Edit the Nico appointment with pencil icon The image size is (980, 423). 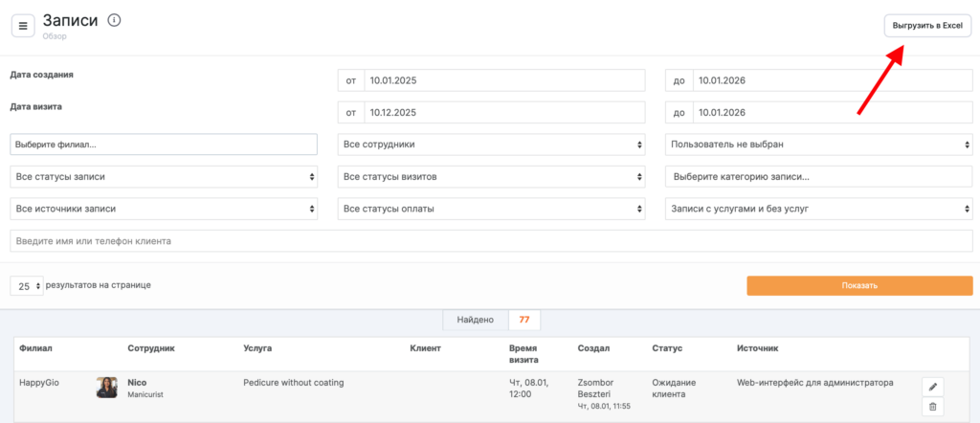(934, 387)
